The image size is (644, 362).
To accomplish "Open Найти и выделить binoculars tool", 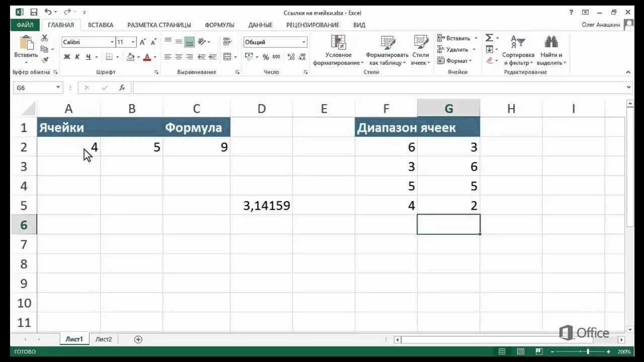I will (551, 49).
